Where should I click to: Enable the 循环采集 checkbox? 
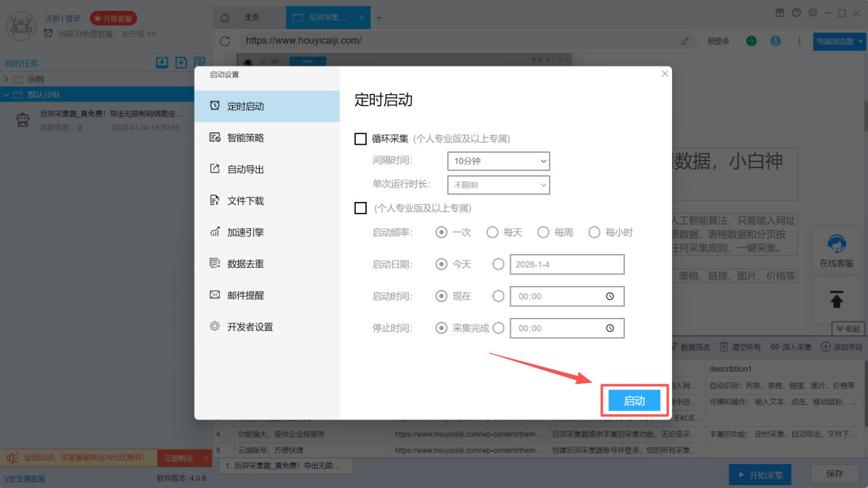pos(360,139)
